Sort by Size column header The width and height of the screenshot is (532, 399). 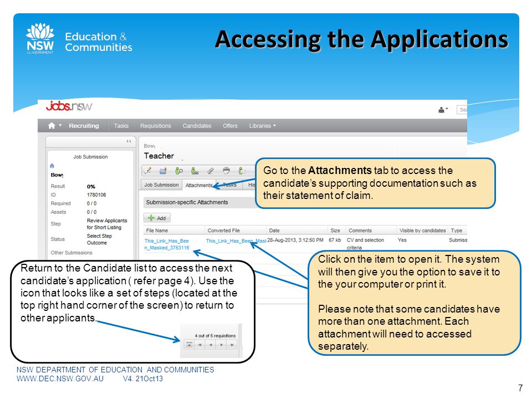pos(335,231)
